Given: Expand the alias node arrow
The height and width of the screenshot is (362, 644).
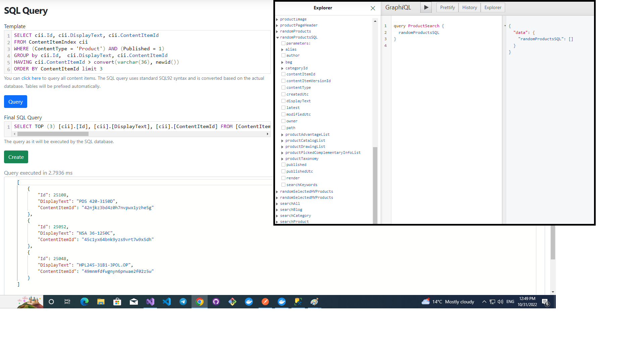Looking at the screenshot, I should pos(282,50).
